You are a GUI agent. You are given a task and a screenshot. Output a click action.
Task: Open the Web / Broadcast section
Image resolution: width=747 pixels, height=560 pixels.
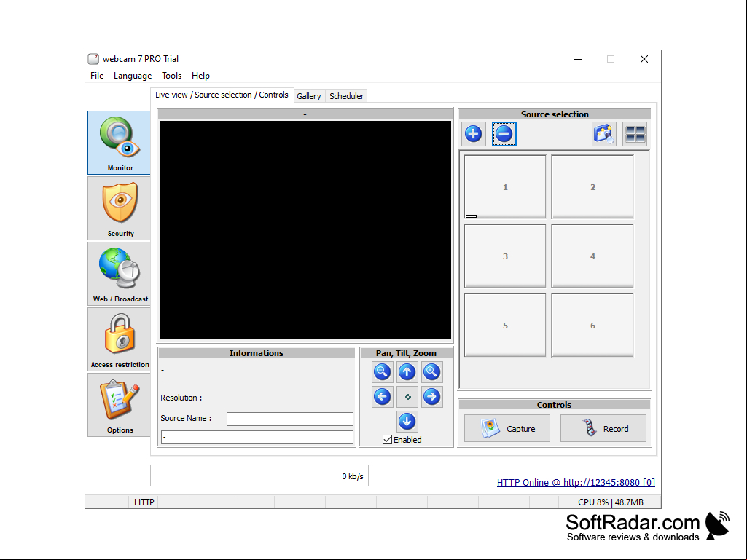119,274
